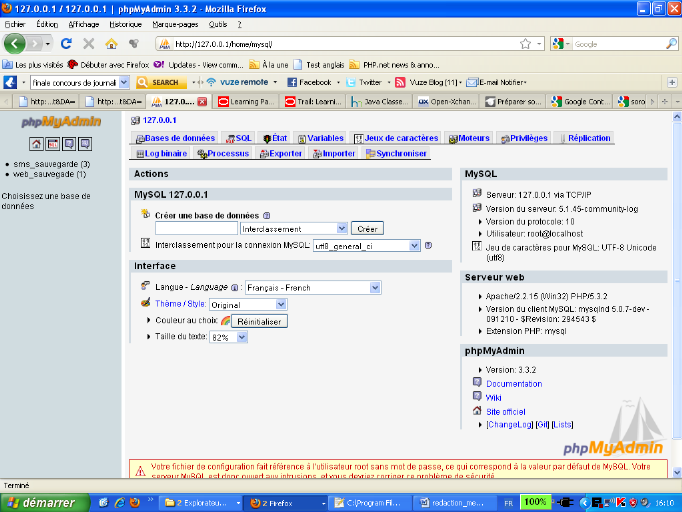Click the magnifier search icon in Google box
The height and width of the screenshot is (512, 682).
click(671, 44)
